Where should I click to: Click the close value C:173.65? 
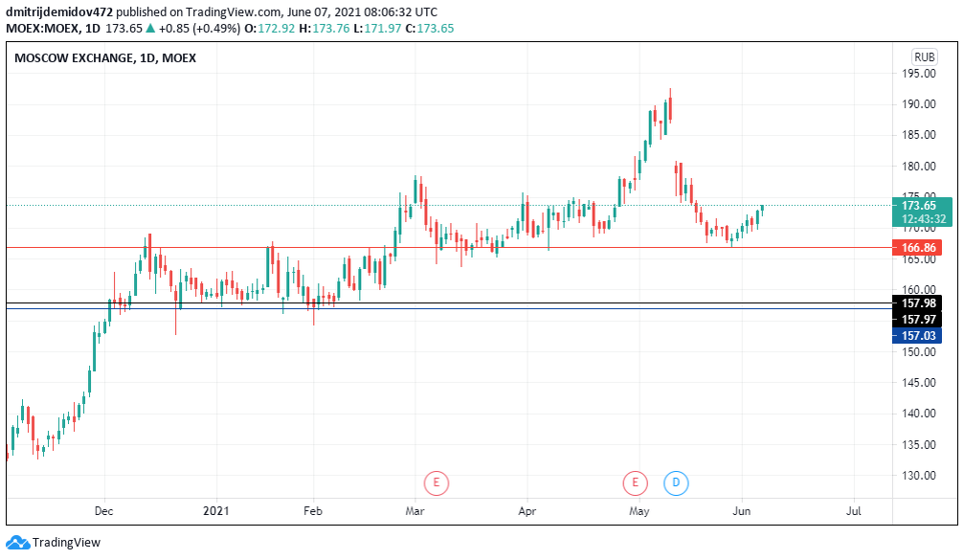(x=429, y=29)
